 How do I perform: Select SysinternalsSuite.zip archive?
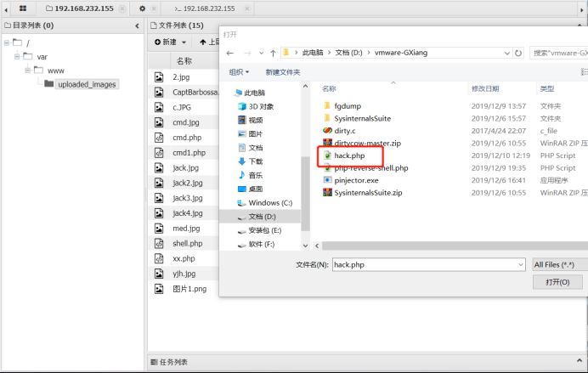click(368, 193)
